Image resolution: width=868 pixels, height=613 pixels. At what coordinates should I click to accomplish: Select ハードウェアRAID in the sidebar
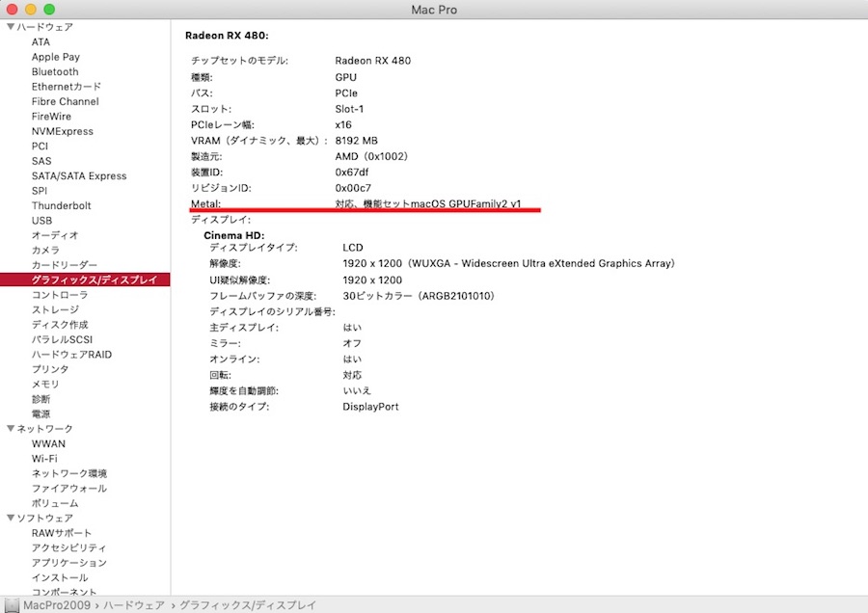(71, 355)
